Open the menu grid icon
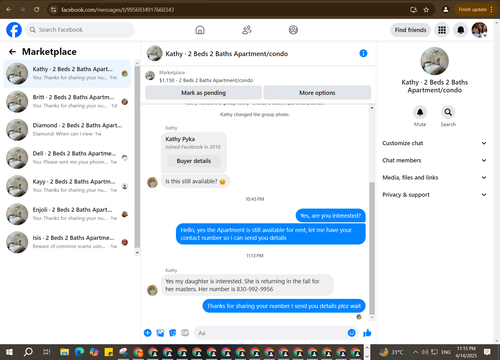500x360 pixels. coord(442,30)
